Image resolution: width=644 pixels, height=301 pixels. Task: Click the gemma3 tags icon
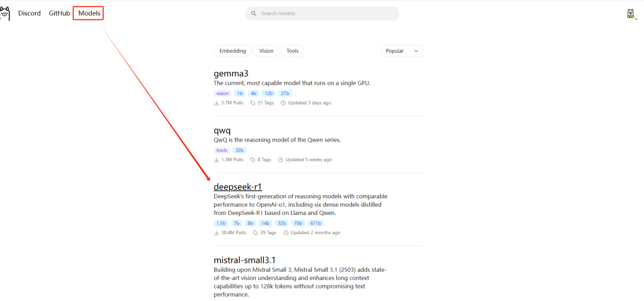pyautogui.click(x=253, y=103)
